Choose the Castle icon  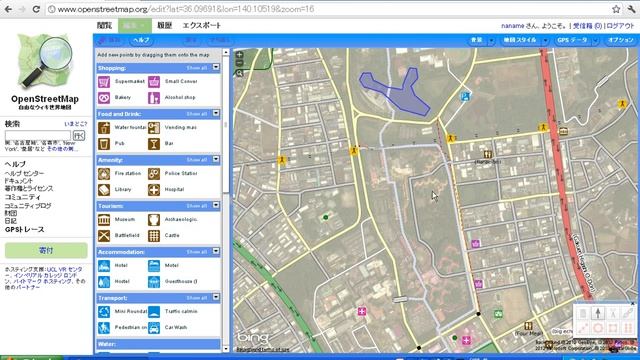pos(154,236)
